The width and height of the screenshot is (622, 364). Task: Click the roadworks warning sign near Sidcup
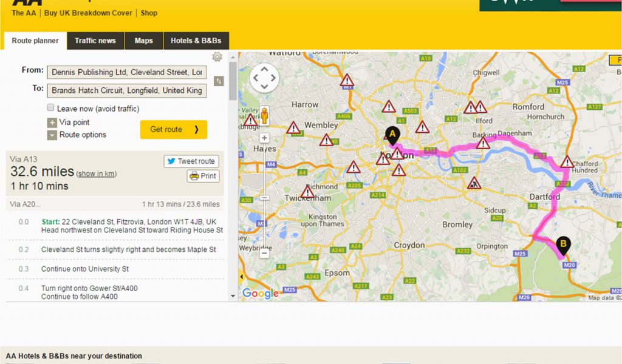pos(474,183)
